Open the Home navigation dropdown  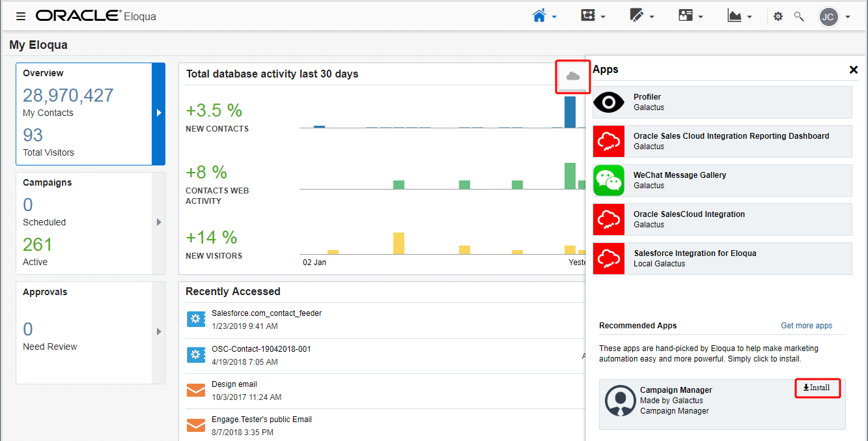tap(544, 16)
